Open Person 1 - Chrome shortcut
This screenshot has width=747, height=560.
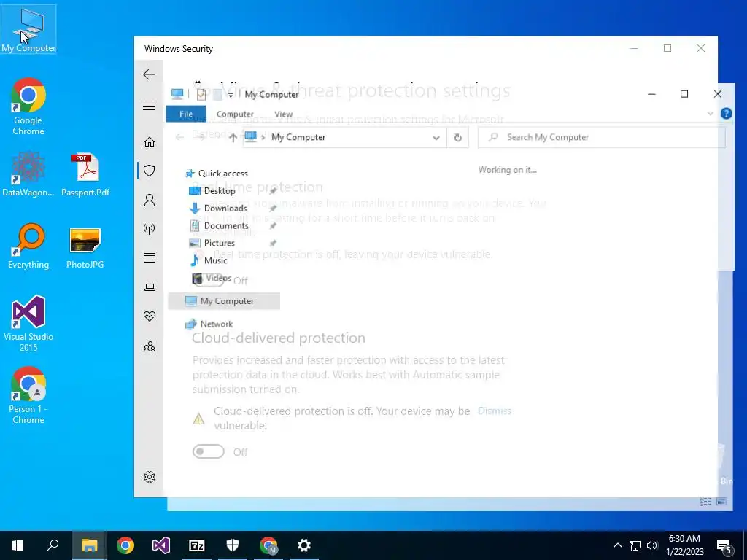point(28,395)
